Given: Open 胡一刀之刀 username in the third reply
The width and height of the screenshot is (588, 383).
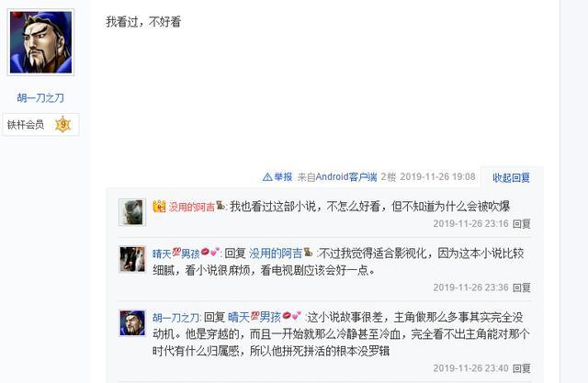Looking at the screenshot, I should coord(175,318).
